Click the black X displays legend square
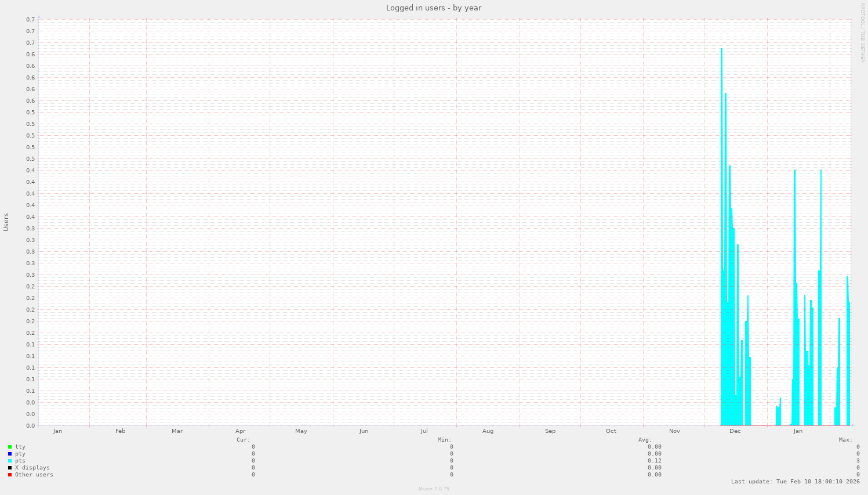The height and width of the screenshot is (495, 868). tap(10, 468)
